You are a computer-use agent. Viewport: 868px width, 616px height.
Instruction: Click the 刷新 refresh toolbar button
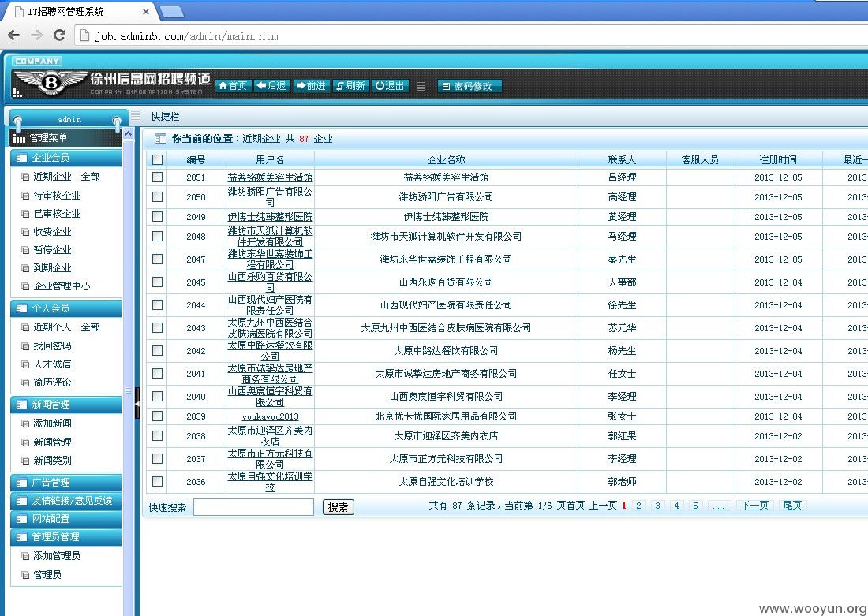[350, 86]
